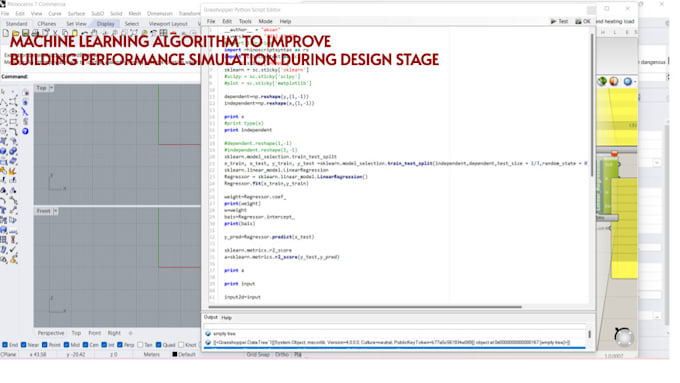680x383 pixels.
Task: Click the Open folder icon in Rhino
Action: 16,33
